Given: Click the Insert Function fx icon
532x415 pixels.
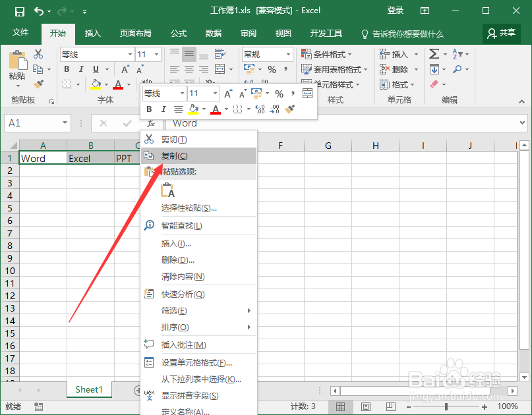Looking at the screenshot, I should [x=151, y=123].
